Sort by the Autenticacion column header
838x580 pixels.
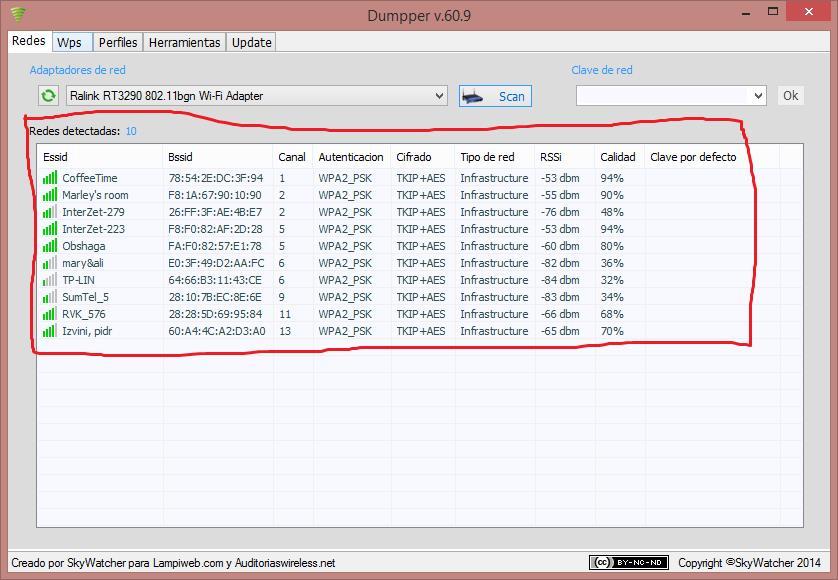click(352, 157)
